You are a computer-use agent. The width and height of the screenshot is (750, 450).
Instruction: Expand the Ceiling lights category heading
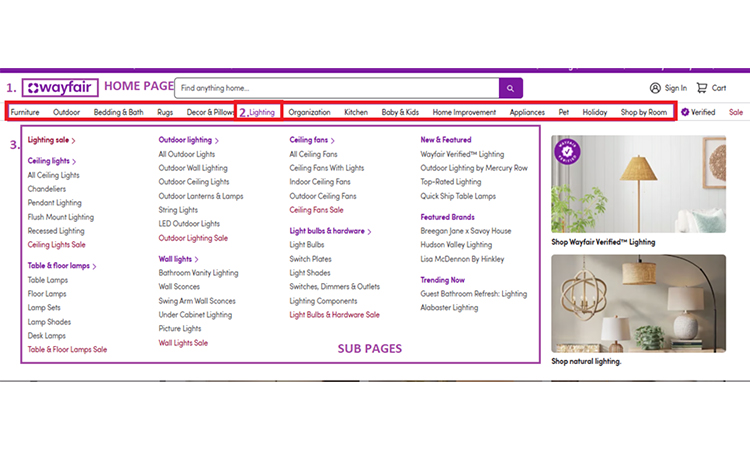coord(52,161)
